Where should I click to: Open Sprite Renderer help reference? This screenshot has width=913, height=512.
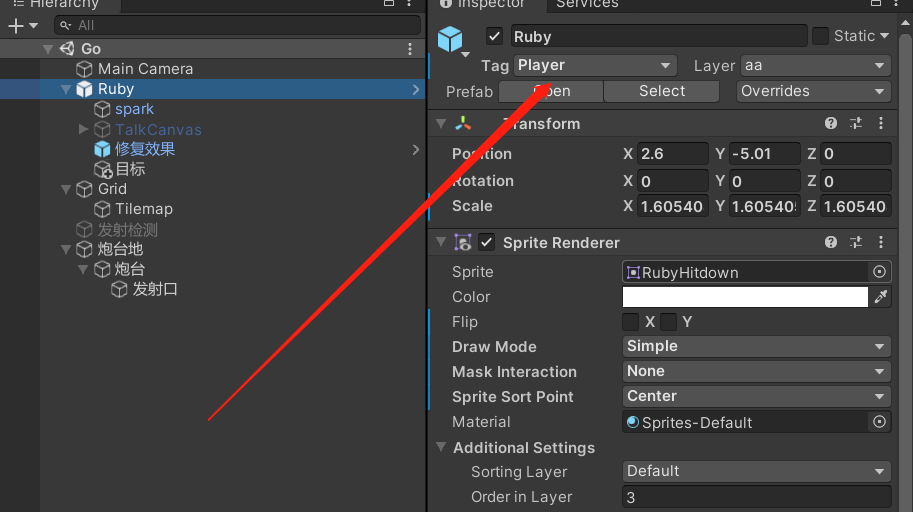[831, 242]
